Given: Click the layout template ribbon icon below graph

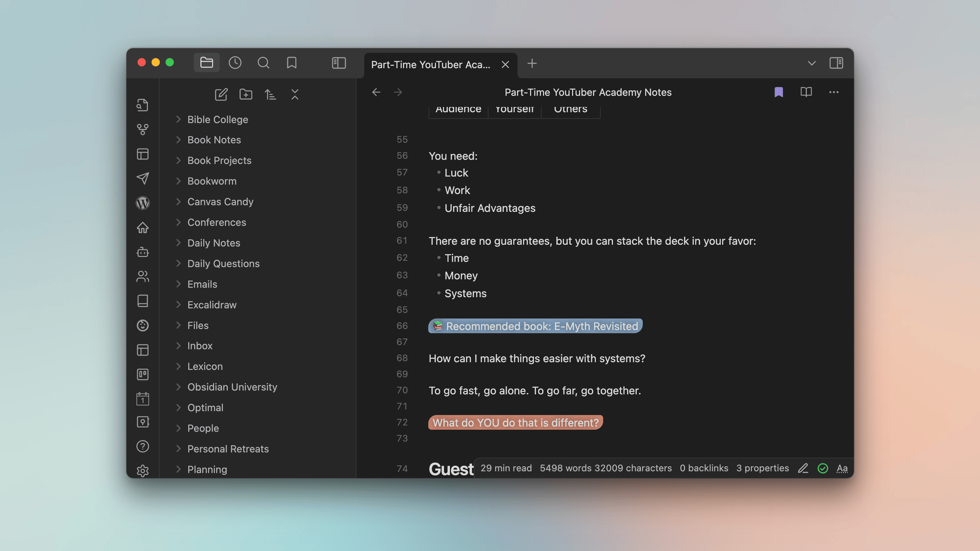Looking at the screenshot, I should 143,154.
